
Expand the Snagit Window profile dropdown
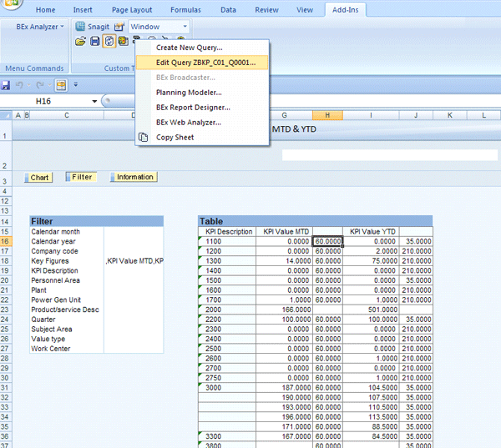pyautogui.click(x=184, y=27)
